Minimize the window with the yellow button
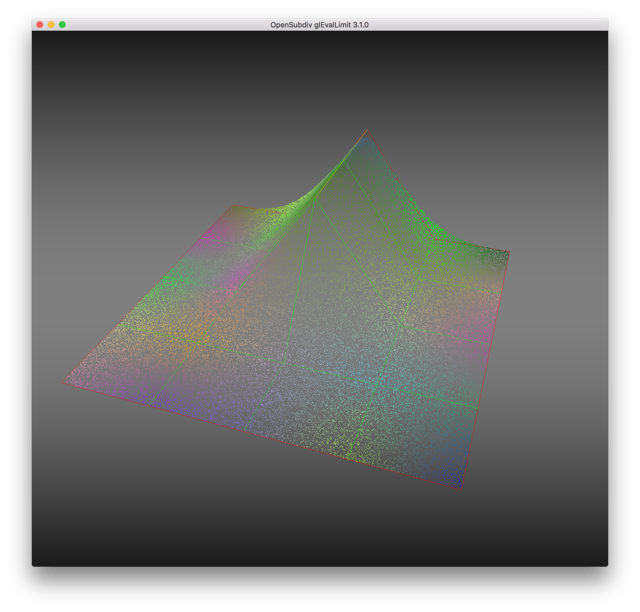 tap(51, 24)
